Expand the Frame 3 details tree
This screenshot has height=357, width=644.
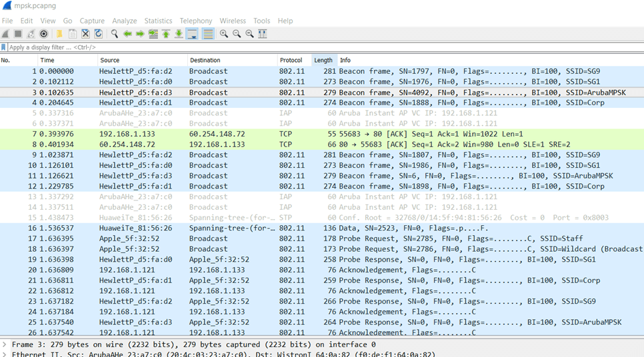tap(5, 344)
